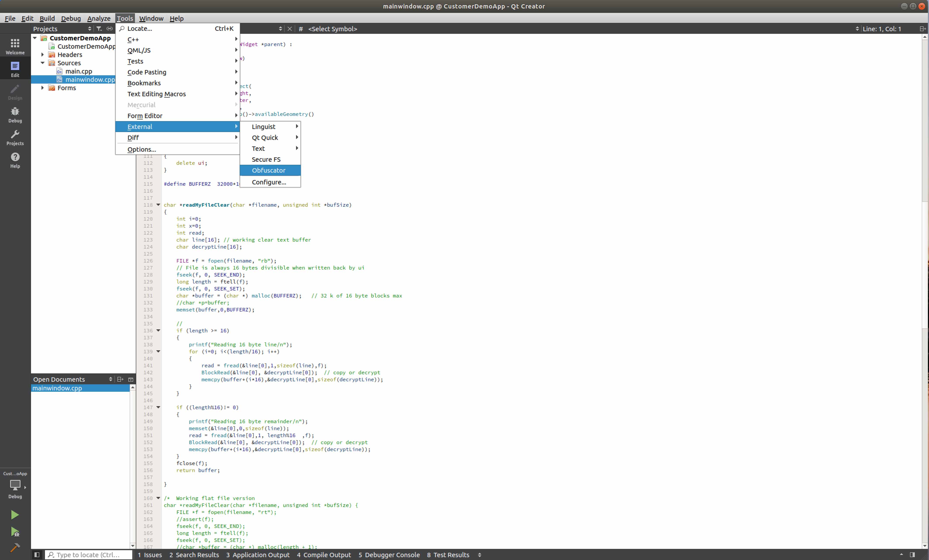The image size is (929, 560).
Task: Click the editor vertical scrollbar
Action: [924, 264]
